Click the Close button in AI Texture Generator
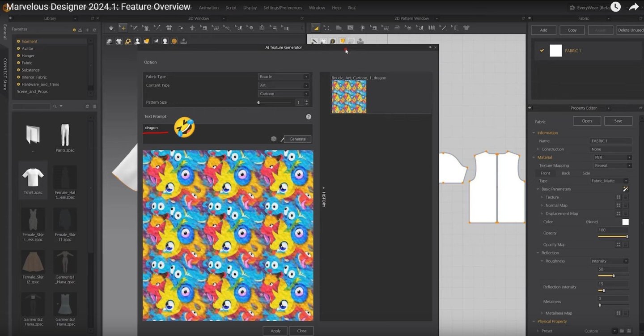This screenshot has width=644, height=336. click(x=302, y=331)
